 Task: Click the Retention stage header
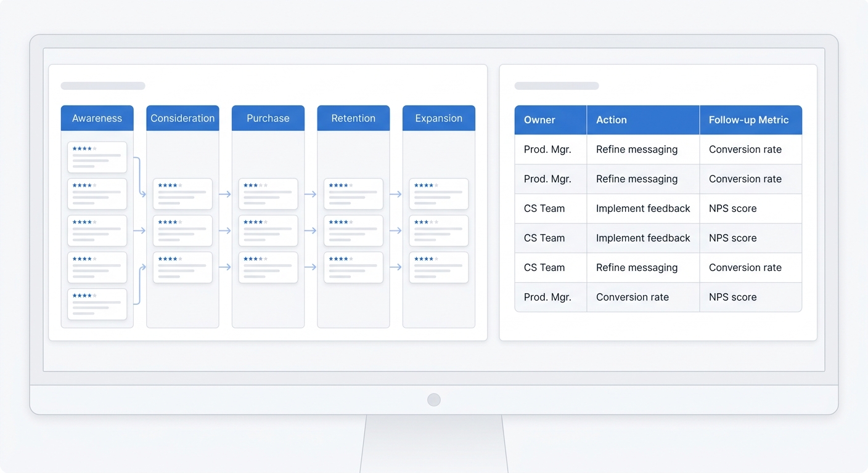(353, 118)
